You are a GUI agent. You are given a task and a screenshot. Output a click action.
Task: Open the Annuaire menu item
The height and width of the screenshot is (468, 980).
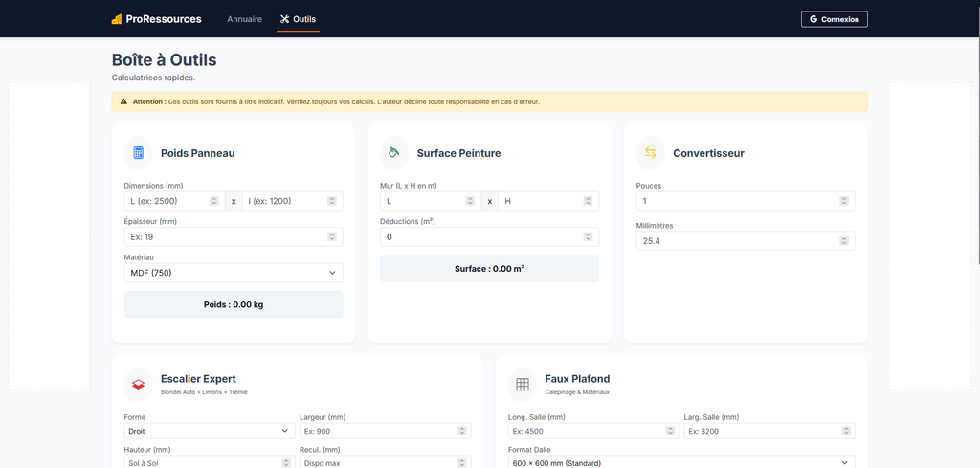pyautogui.click(x=244, y=19)
